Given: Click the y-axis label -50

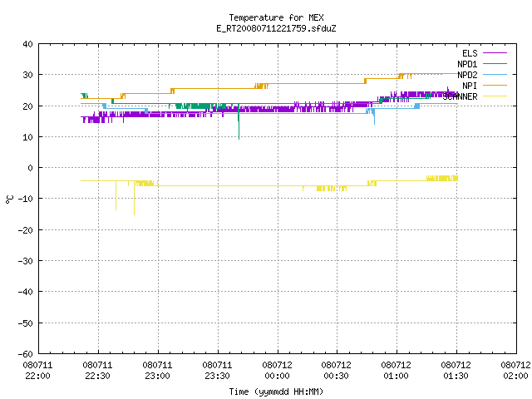Looking at the screenshot, I should (26, 323).
